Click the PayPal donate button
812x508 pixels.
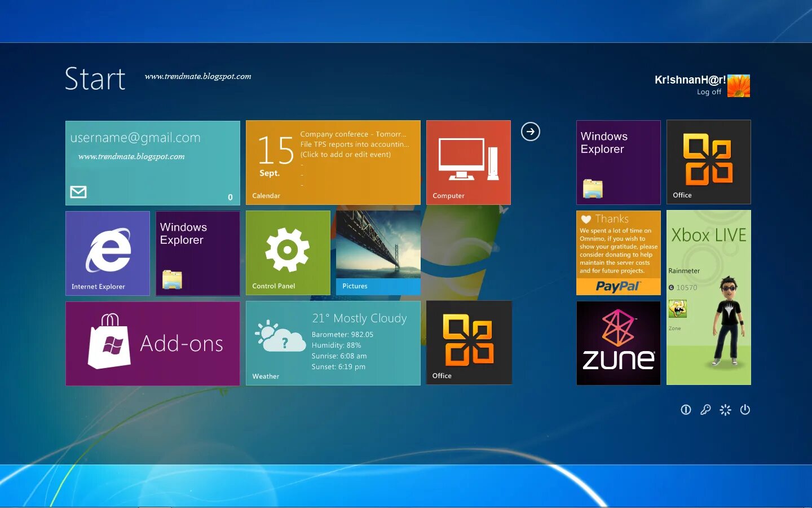(x=618, y=287)
